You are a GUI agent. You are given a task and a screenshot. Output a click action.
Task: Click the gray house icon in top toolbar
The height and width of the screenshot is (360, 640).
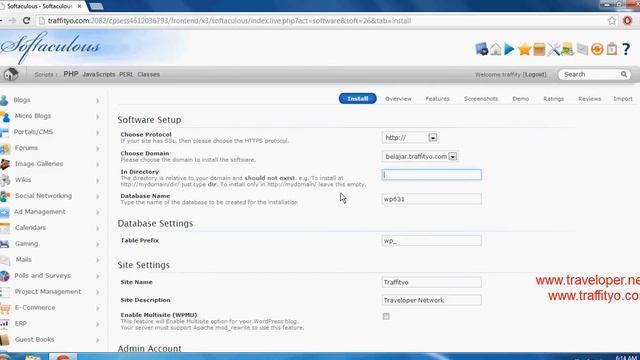coord(496,49)
